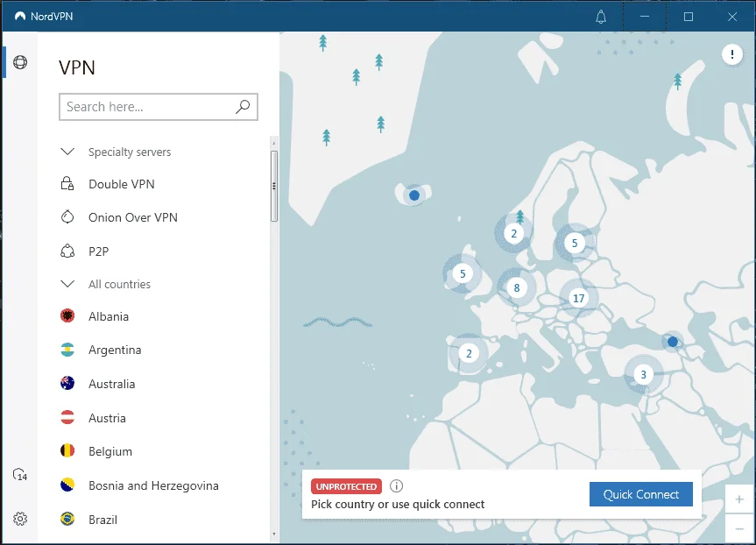Select Onion Over VPN from the list
This screenshot has height=545, width=756.
tap(132, 217)
